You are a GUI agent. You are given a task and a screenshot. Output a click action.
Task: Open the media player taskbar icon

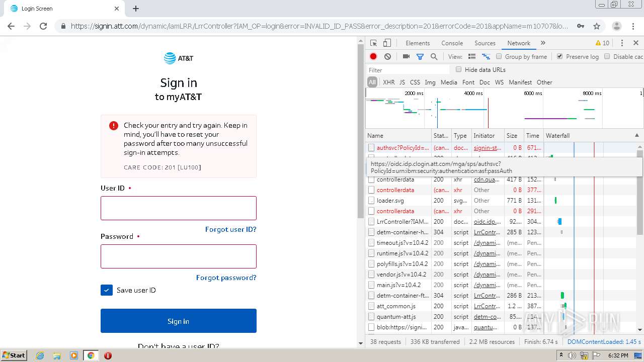pyautogui.click(x=74, y=355)
